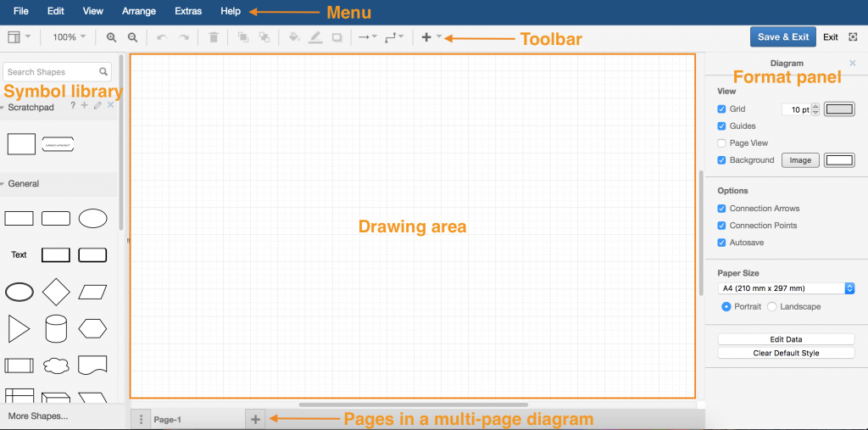Enable the Page View checkbox
The height and width of the screenshot is (430, 868).
point(721,143)
